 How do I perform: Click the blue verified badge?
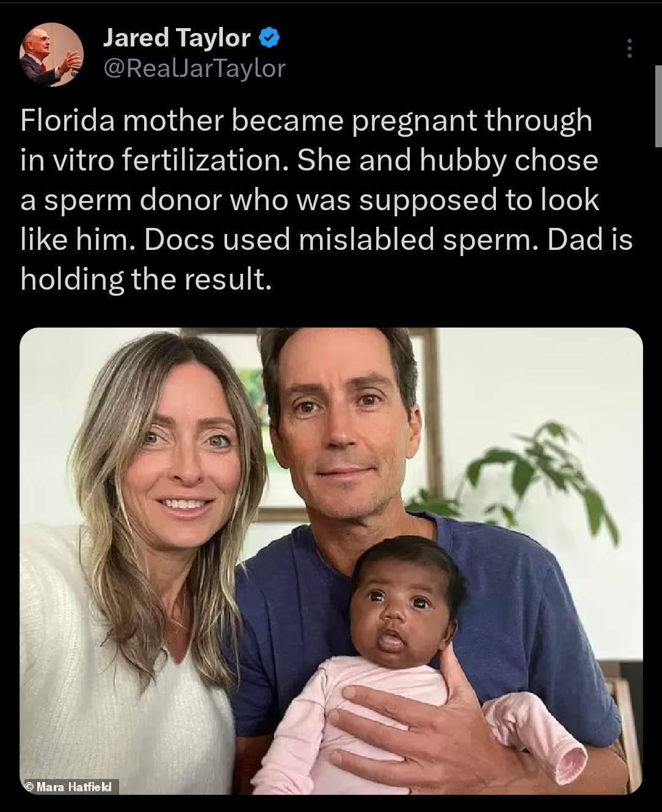click(x=269, y=38)
